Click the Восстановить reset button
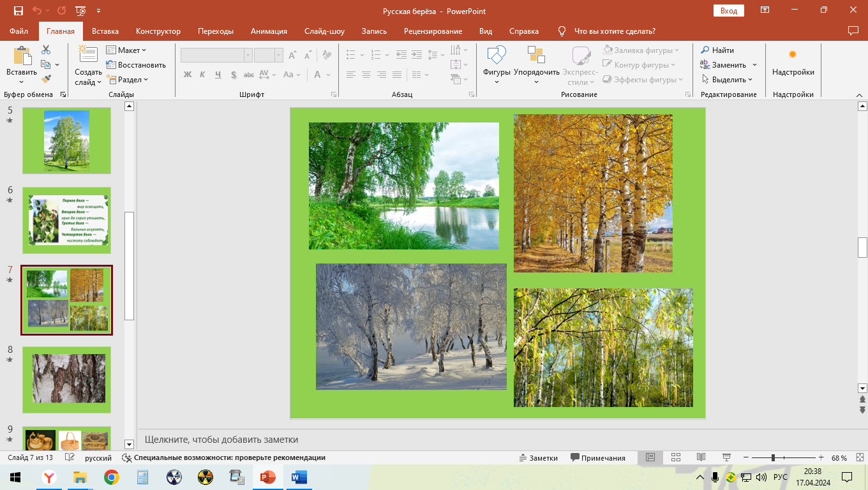Viewport: 868px width, 490px height. (x=136, y=65)
